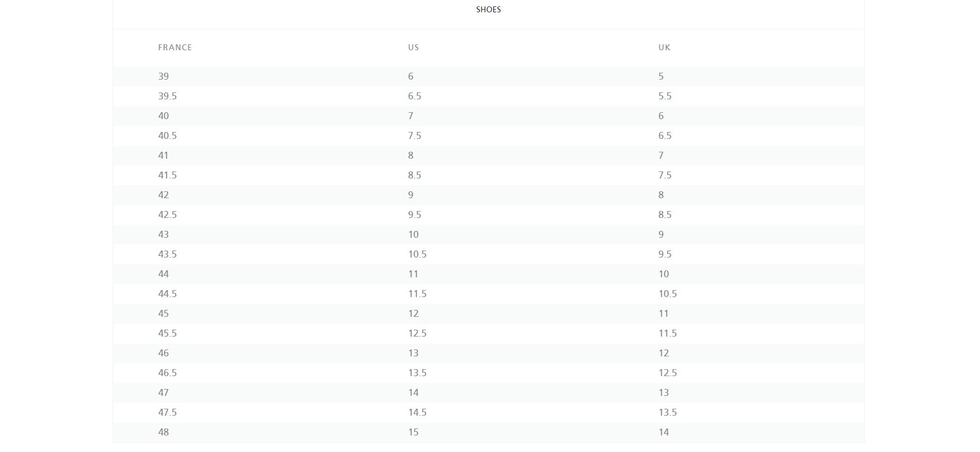
Task: Click US size 15 cell
Action: (414, 432)
